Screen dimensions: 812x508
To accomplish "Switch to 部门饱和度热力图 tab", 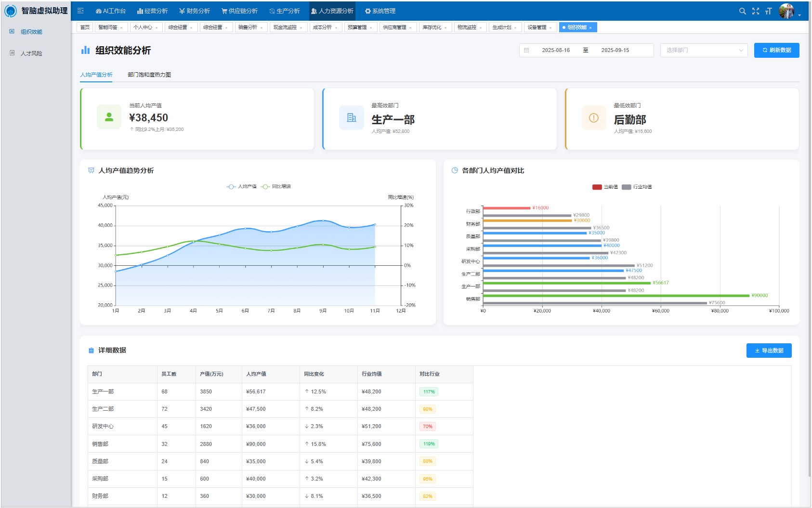I will click(149, 75).
